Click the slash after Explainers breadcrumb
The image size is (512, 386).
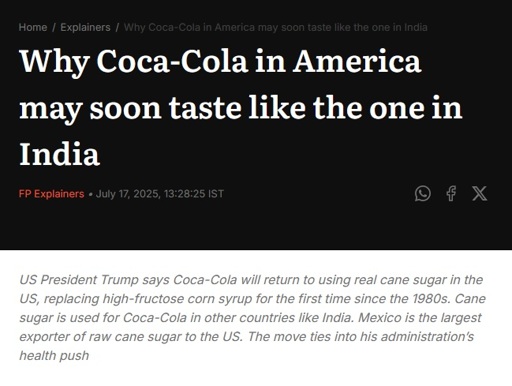click(117, 27)
